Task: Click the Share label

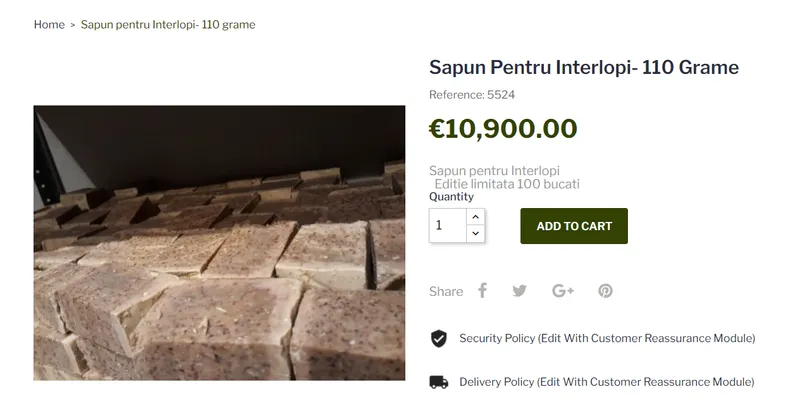Action: click(x=446, y=292)
